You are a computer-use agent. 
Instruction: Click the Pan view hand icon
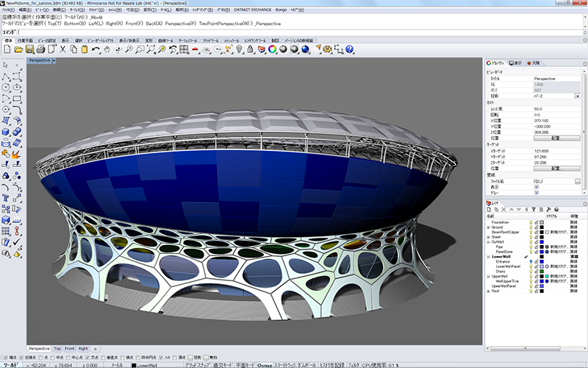pos(107,49)
